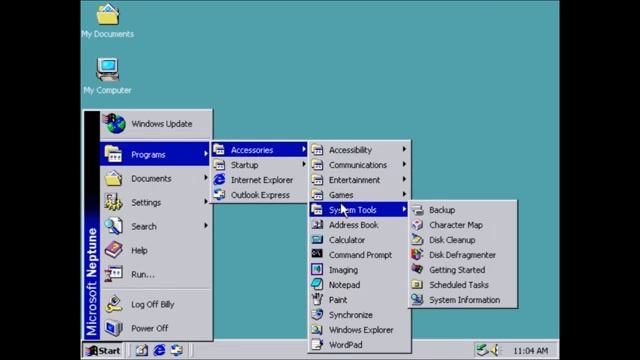Expand the Communications submenu arrow
The width and height of the screenshot is (640, 360).
pos(404,164)
